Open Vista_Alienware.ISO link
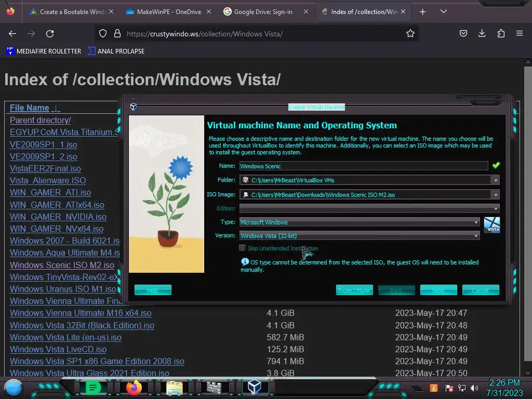The height and width of the screenshot is (399, 532). click(x=48, y=180)
